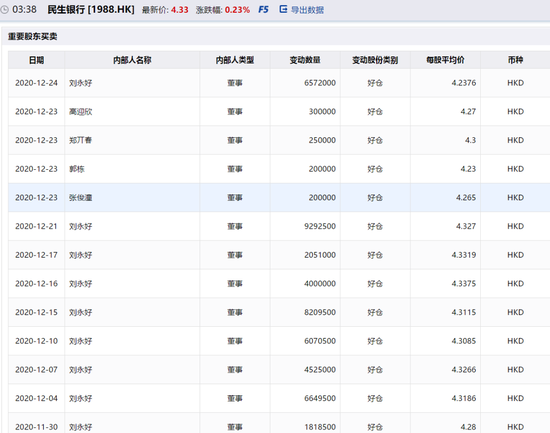Open the 导出数据 export link
The height and width of the screenshot is (433, 550).
coord(307,10)
